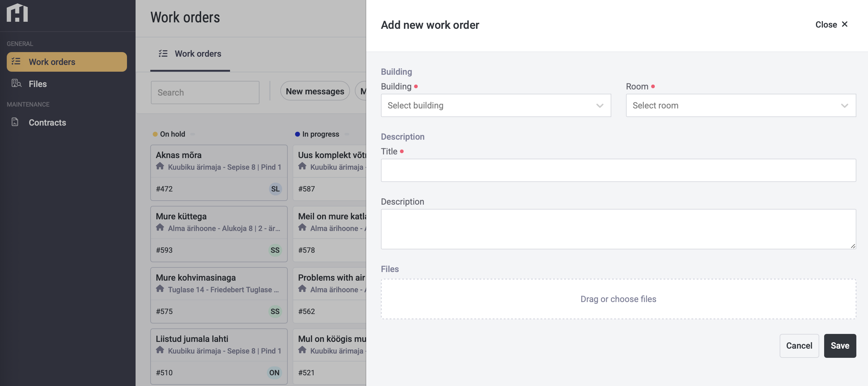Click the company logo icon in sidebar
The image size is (868, 386).
coord(17,13)
